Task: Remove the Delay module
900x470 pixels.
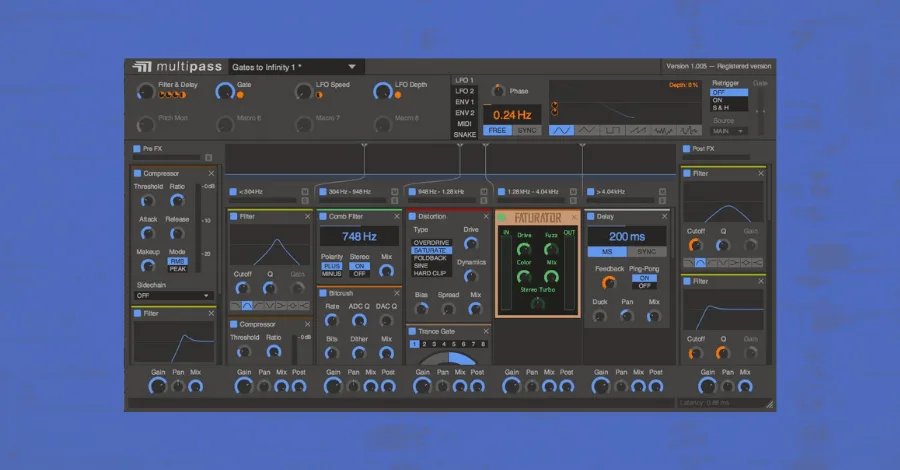Action: 665,216
